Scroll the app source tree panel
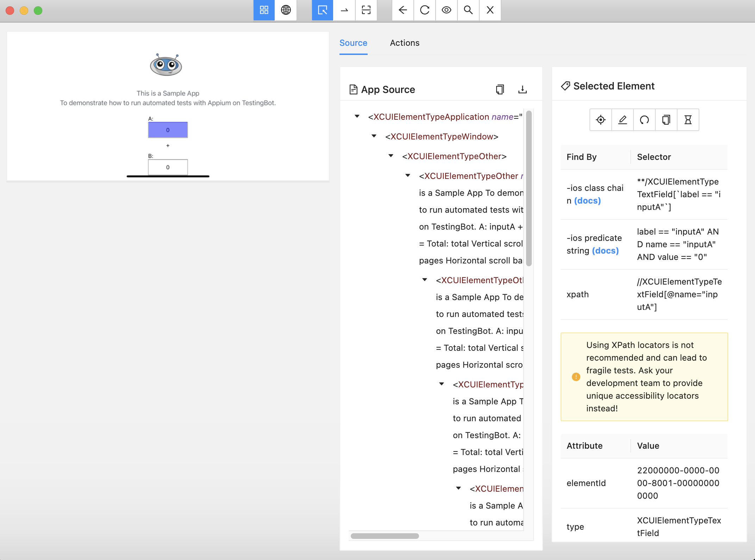755x560 pixels. pyautogui.click(x=385, y=535)
